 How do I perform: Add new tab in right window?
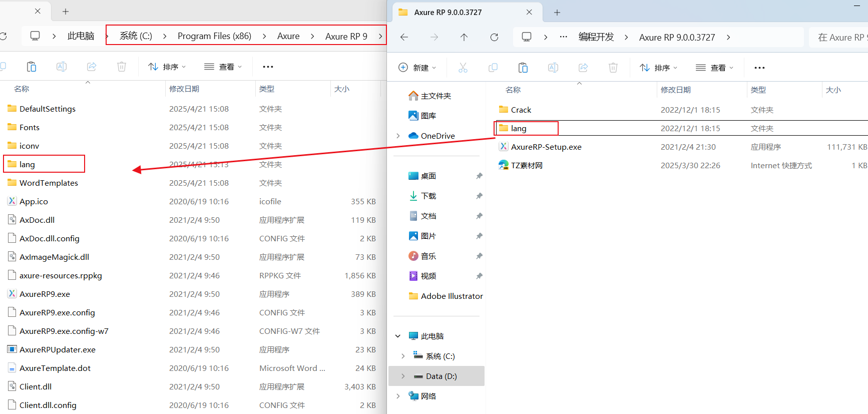tap(557, 12)
